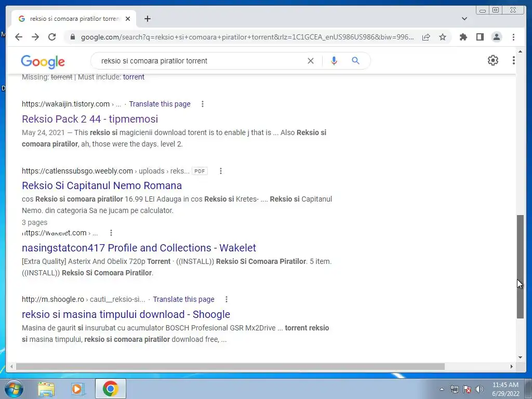Open Action Center flag icon
This screenshot has width=532, height=399.
[467, 389]
